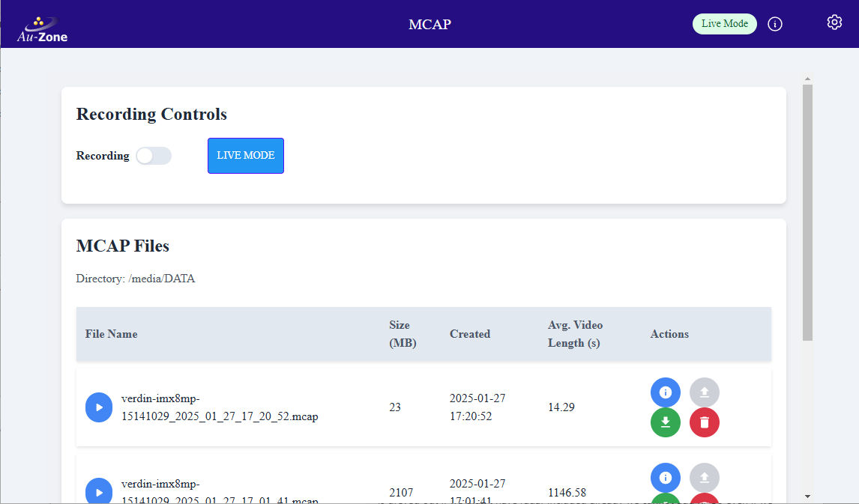This screenshot has height=504, width=859.
Task: Click the File Name column header
Action: [x=111, y=334]
